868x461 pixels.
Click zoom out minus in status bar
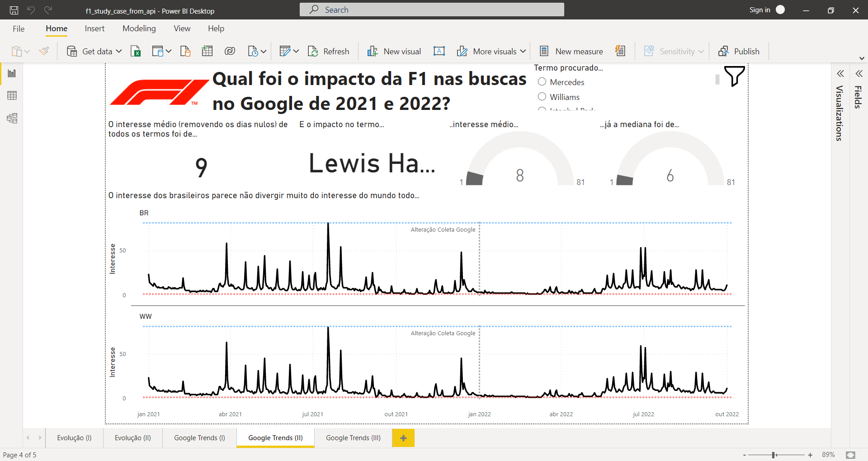[x=745, y=455]
